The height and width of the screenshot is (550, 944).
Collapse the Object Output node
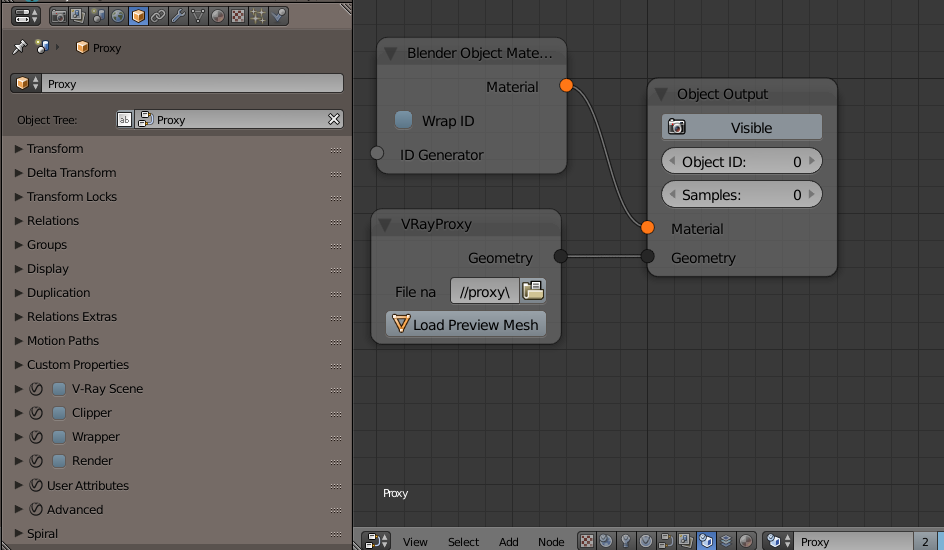pyautogui.click(x=661, y=94)
